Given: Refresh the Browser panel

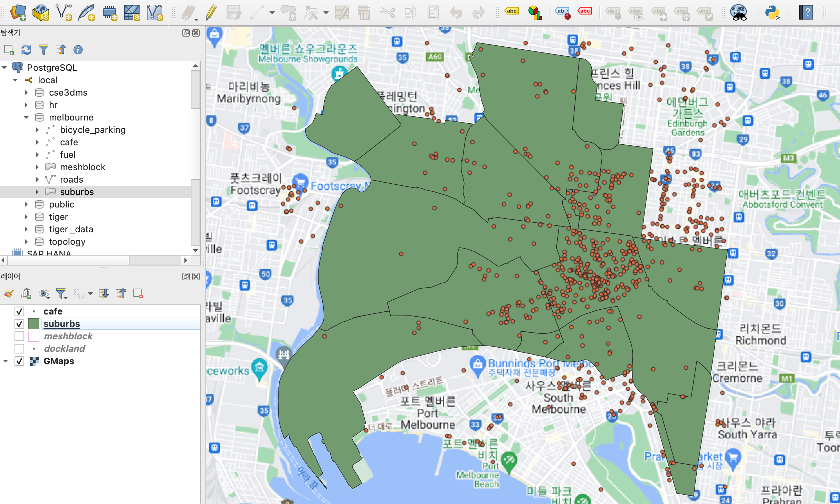Looking at the screenshot, I should click(x=26, y=50).
